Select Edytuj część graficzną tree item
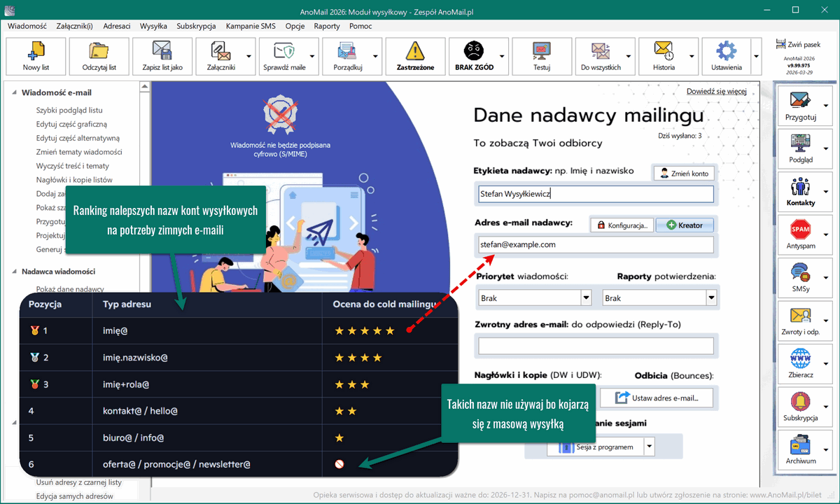Screen dimensions: 840x504 71,124
